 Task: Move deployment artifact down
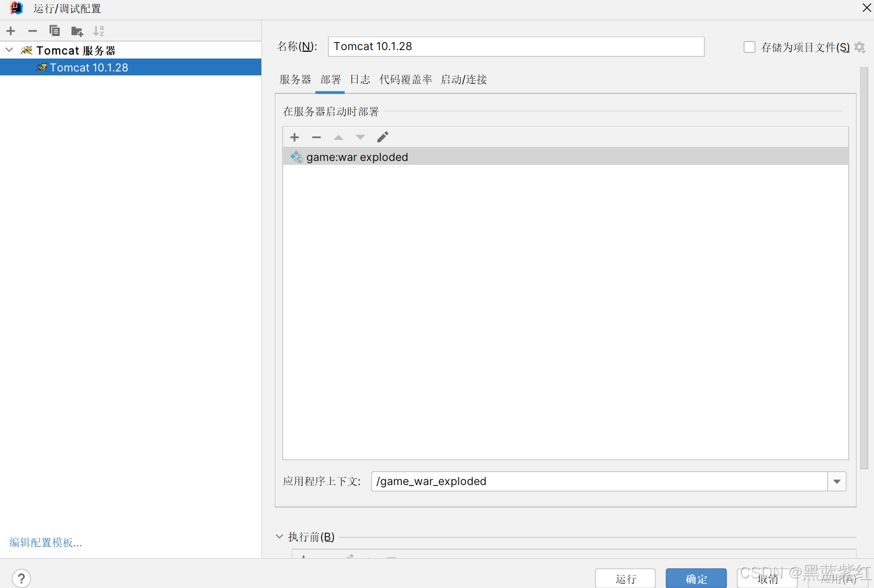(x=360, y=137)
